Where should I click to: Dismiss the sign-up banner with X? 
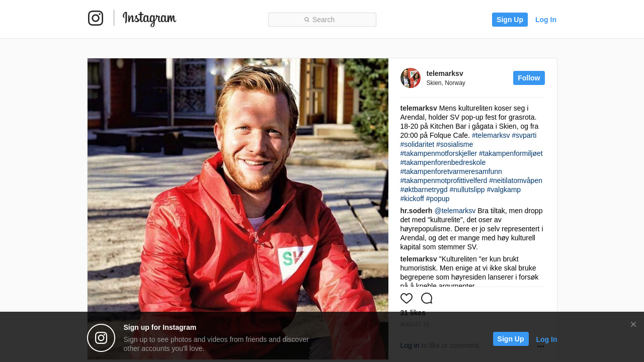point(633,324)
